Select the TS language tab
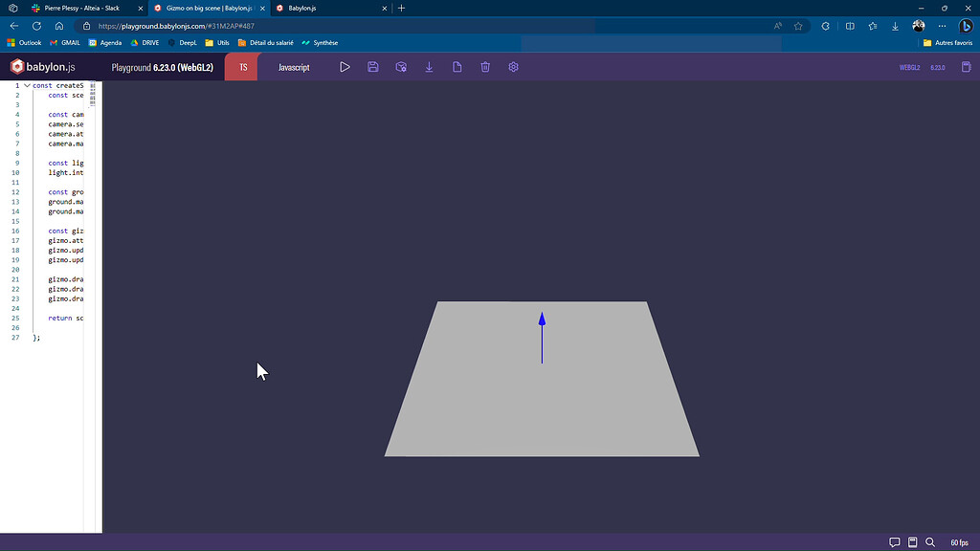The height and width of the screenshot is (551, 980). [x=242, y=67]
